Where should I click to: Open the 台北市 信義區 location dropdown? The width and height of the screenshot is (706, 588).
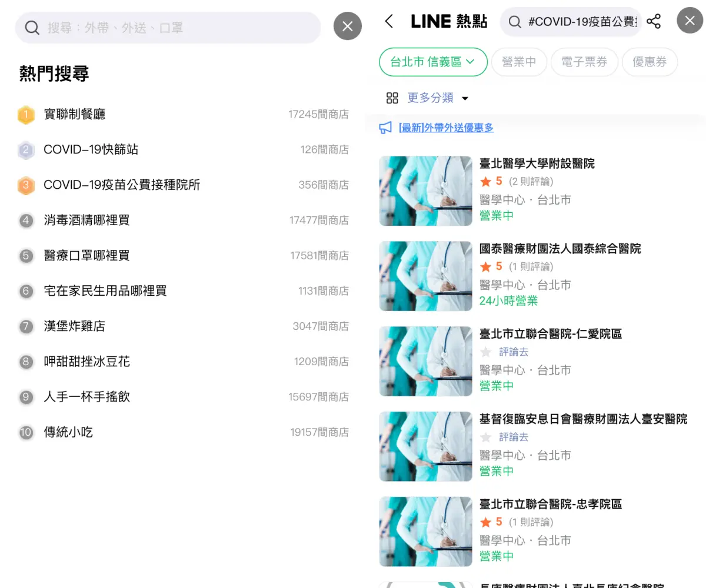(433, 62)
